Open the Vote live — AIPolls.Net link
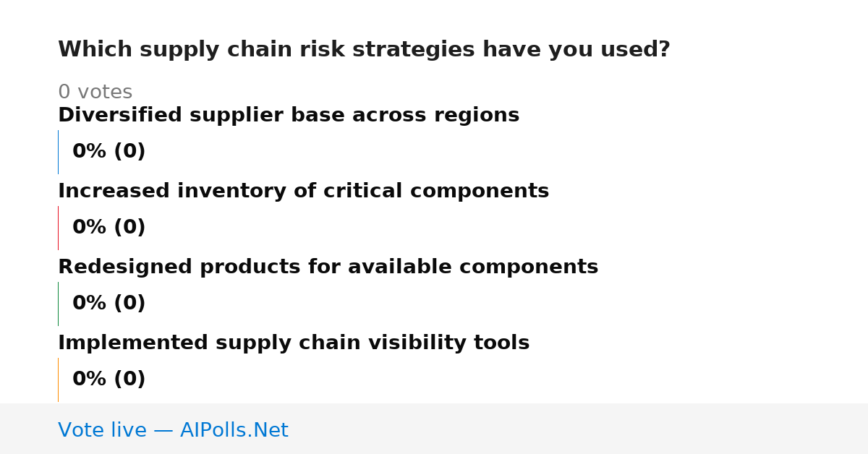Image resolution: width=868 pixels, height=454 pixels. coord(173,431)
